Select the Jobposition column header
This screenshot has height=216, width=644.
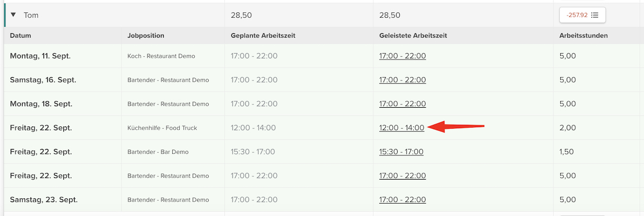click(146, 35)
